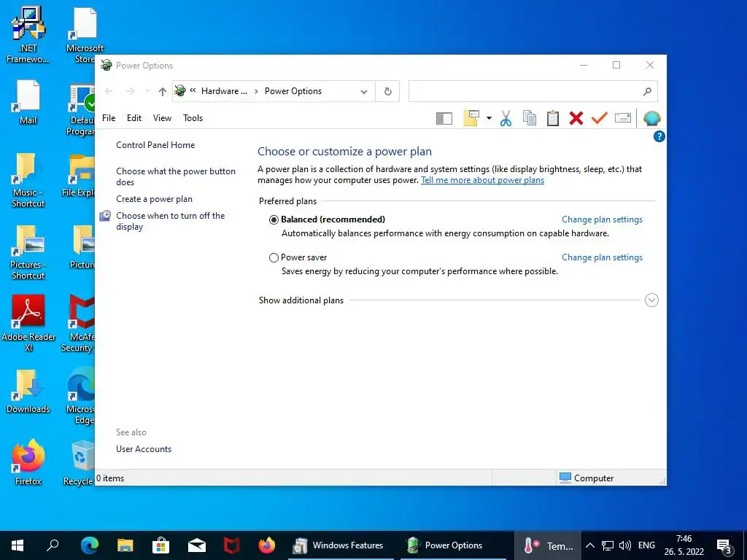Screen dimensions: 747x560
Task: Click the Forward navigation arrow
Action: (130, 91)
